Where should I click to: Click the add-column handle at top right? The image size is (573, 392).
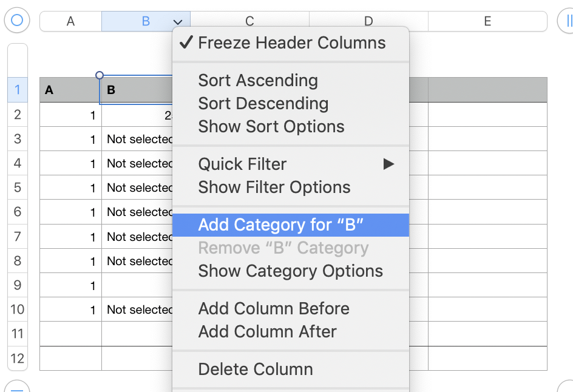pyautogui.click(x=567, y=21)
